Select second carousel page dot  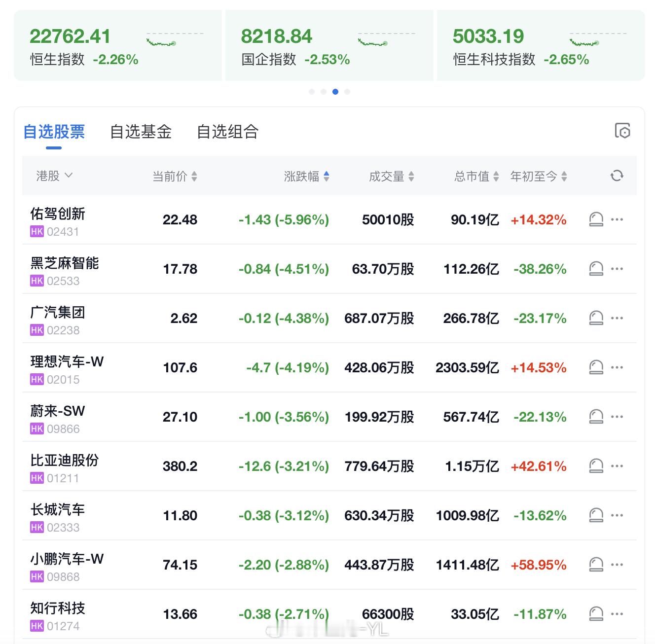(324, 92)
